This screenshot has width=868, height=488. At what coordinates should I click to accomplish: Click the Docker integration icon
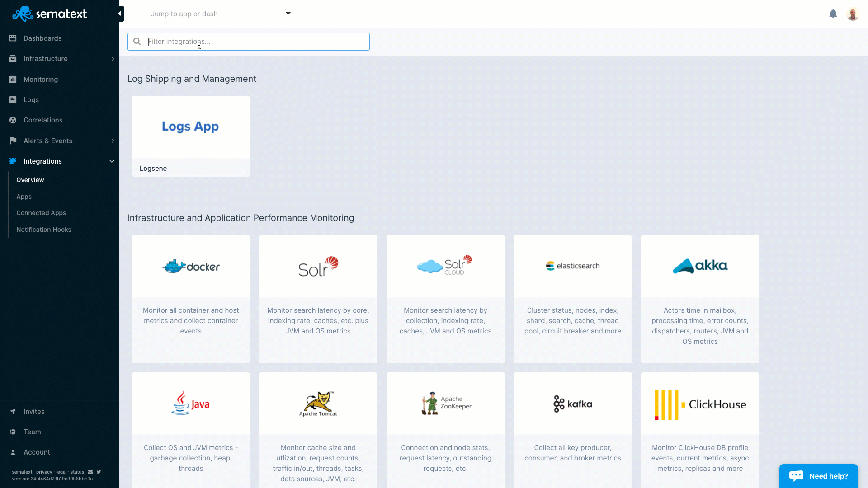pos(191,266)
